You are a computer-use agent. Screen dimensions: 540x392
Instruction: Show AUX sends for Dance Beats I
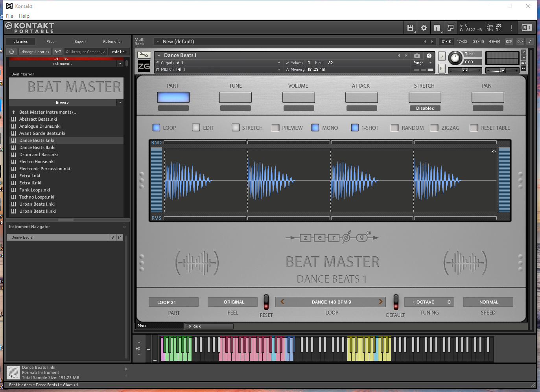pyautogui.click(x=523, y=63)
